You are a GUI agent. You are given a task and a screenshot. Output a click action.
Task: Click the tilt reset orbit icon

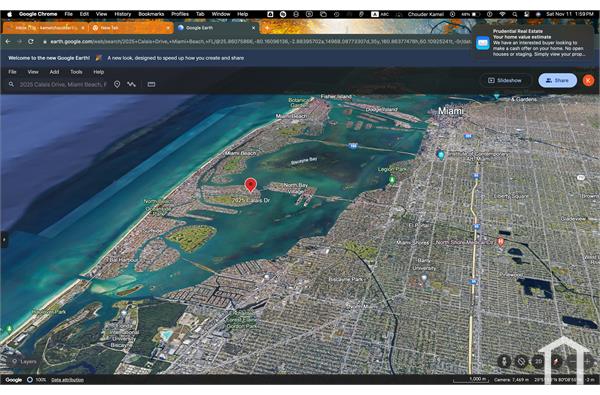pos(521,361)
